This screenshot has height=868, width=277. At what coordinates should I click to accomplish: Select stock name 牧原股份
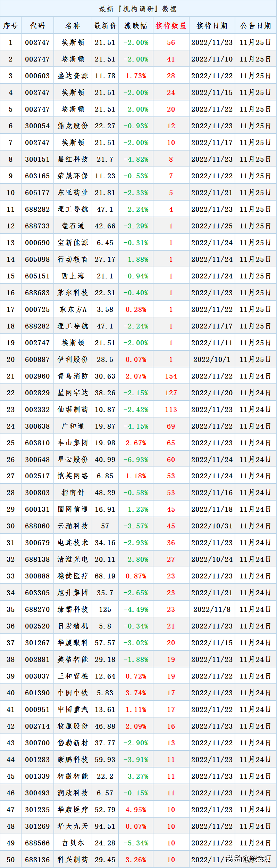pos(73,726)
